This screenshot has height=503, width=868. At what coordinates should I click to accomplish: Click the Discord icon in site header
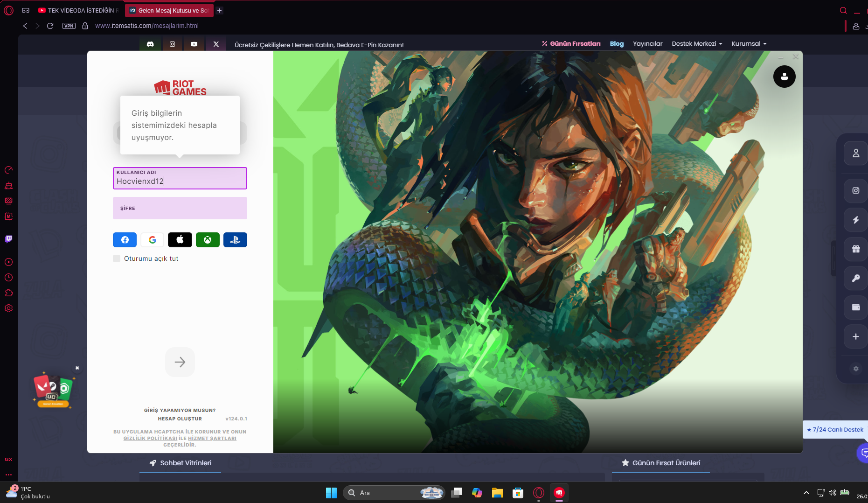pyautogui.click(x=150, y=44)
